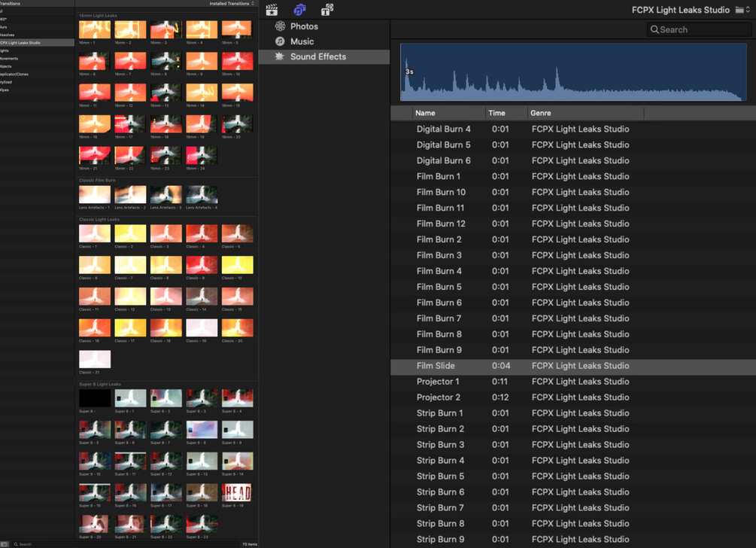
Task: Select the Super 8 - 8 transition thumbnail
Action: [202, 430]
